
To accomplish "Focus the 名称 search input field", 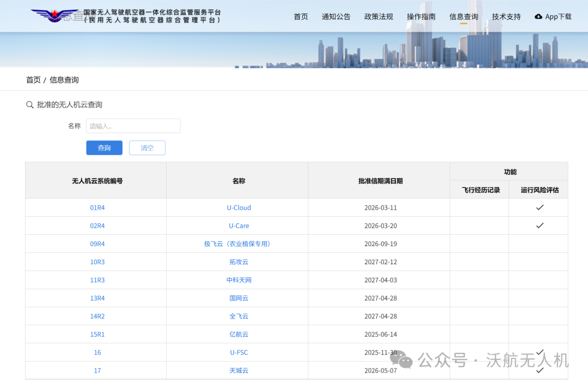I will coord(133,126).
